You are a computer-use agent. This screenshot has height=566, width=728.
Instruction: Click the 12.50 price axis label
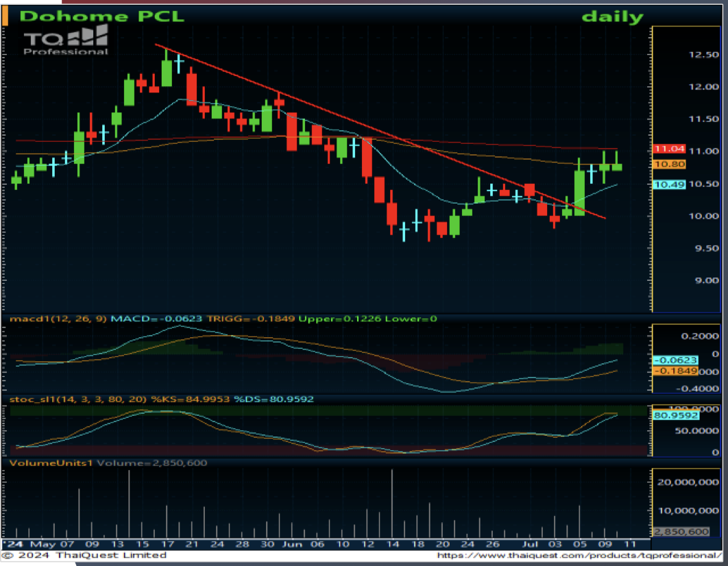(x=704, y=55)
